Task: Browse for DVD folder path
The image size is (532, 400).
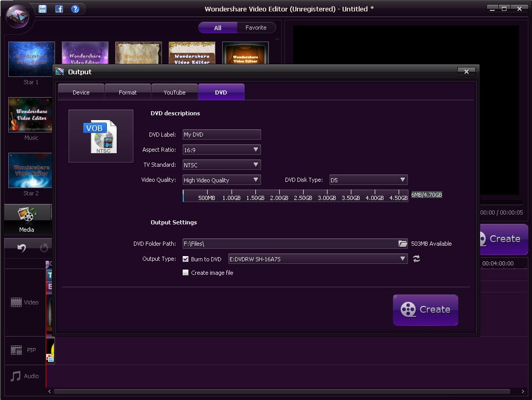Action: coord(402,244)
